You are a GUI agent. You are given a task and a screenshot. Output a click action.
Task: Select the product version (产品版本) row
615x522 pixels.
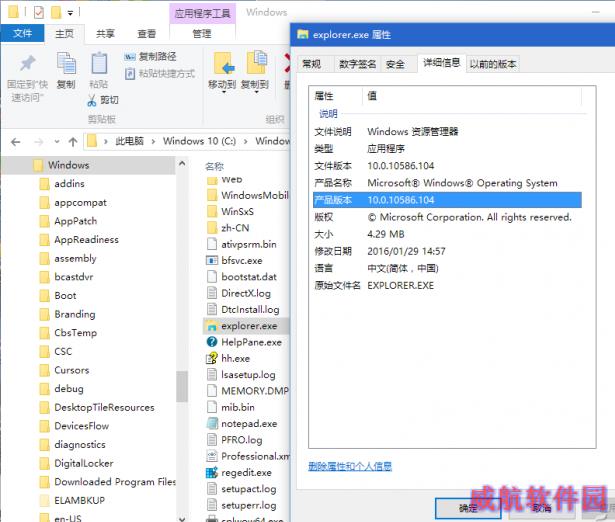[447, 200]
